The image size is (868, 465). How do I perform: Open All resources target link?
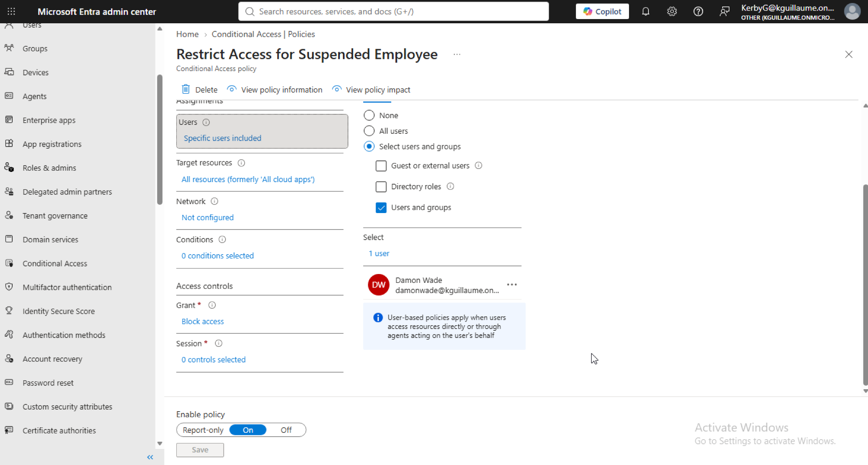pyautogui.click(x=248, y=179)
